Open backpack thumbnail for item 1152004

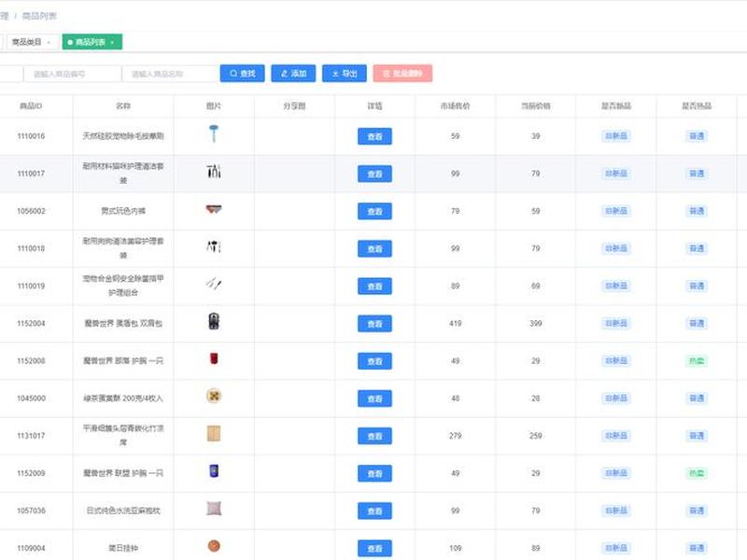click(214, 321)
